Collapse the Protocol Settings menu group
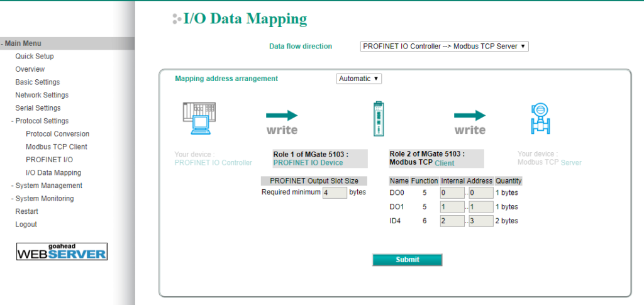Image resolution: width=644 pixels, height=305 pixels. (x=40, y=121)
